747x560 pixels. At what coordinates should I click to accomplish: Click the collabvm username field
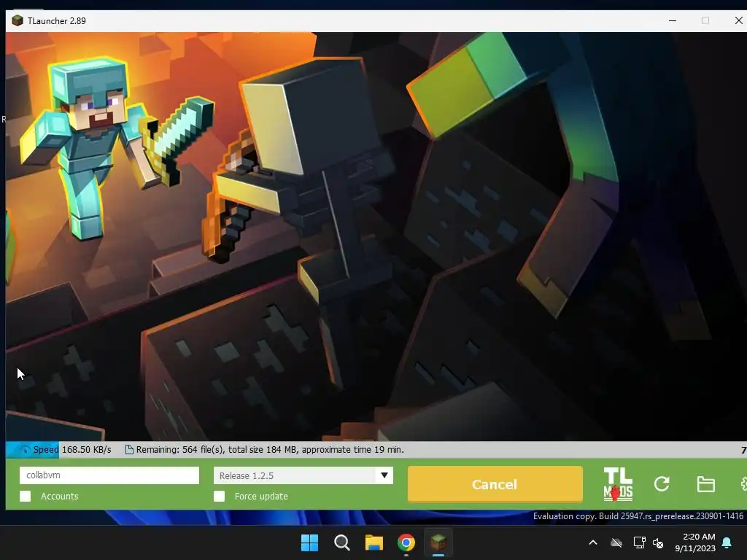click(x=109, y=475)
